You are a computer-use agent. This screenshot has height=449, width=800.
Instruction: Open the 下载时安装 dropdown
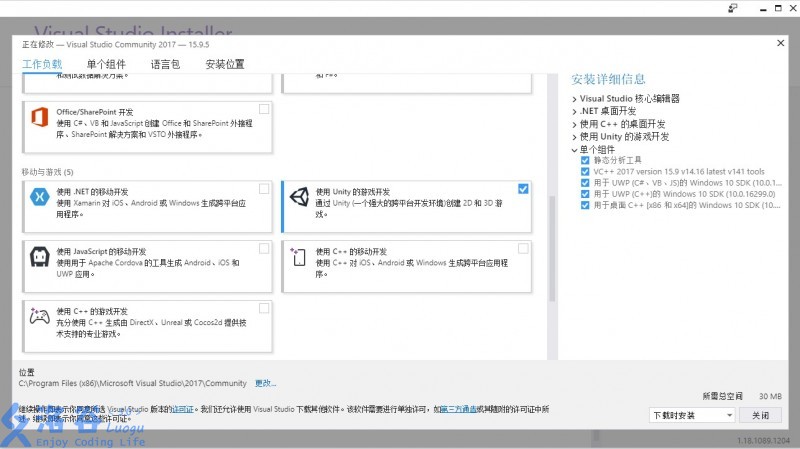[692, 415]
